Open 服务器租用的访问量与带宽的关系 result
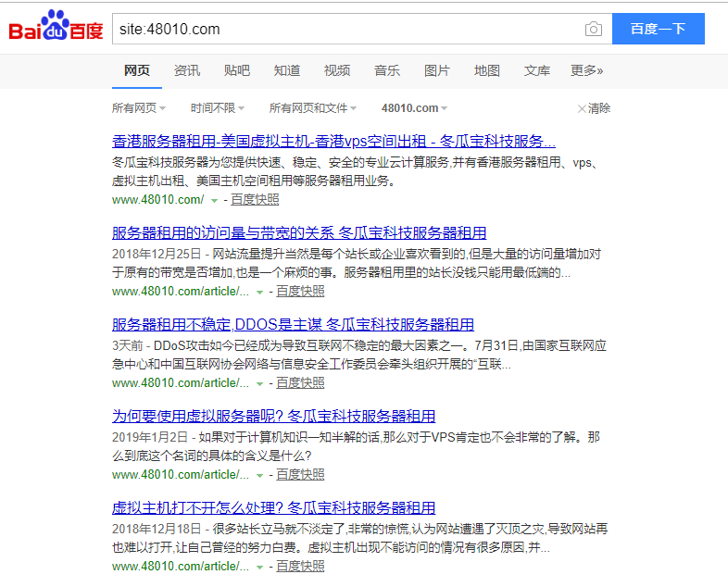The height and width of the screenshot is (587, 728). coord(299,232)
